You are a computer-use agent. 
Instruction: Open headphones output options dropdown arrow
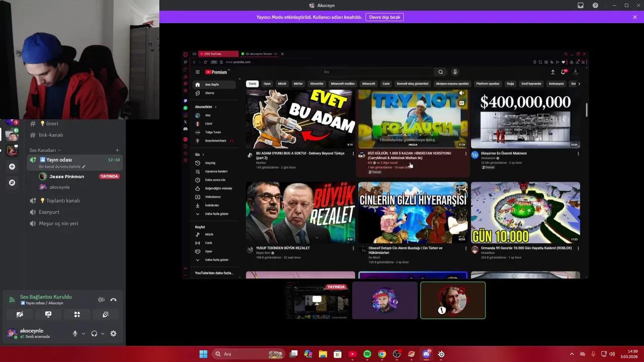pyautogui.click(x=103, y=333)
